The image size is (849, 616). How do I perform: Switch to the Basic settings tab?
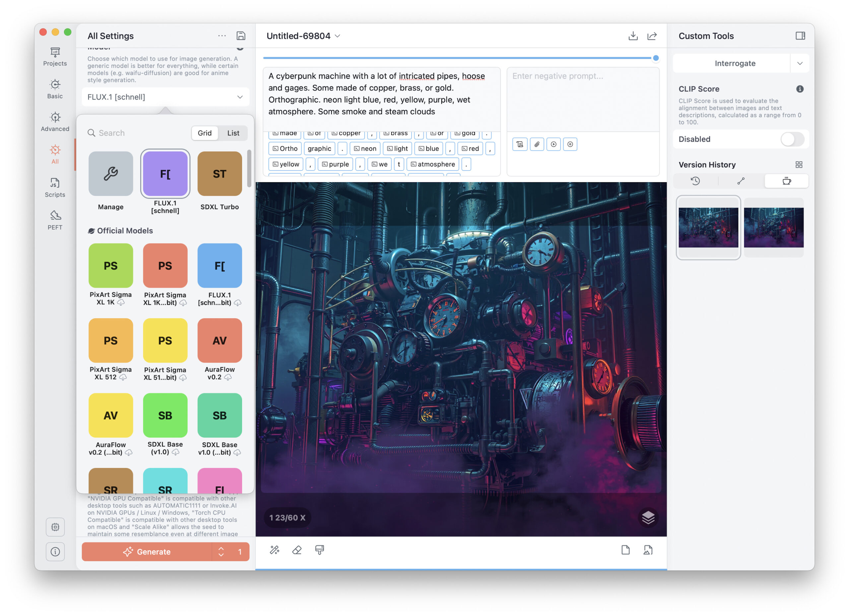click(55, 89)
